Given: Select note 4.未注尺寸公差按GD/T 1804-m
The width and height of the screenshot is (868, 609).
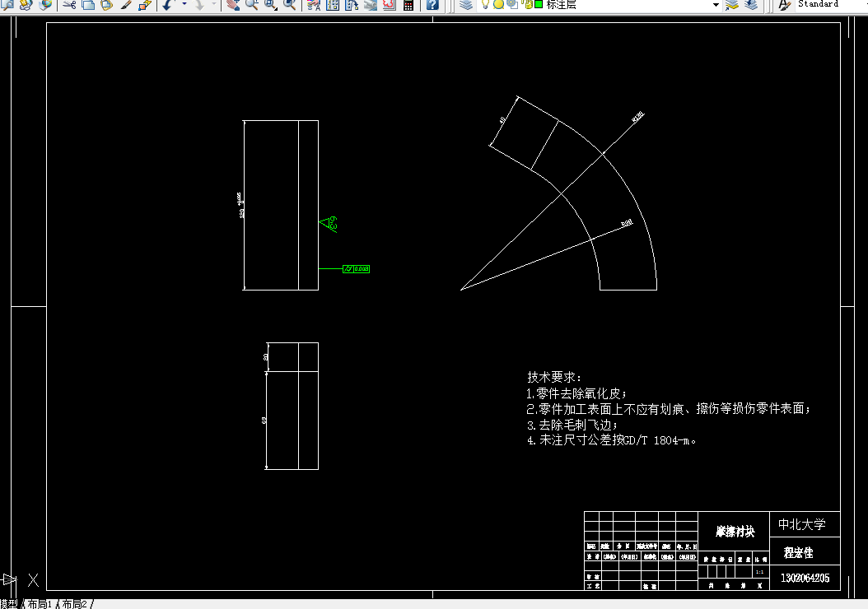Looking at the screenshot, I should point(611,440).
